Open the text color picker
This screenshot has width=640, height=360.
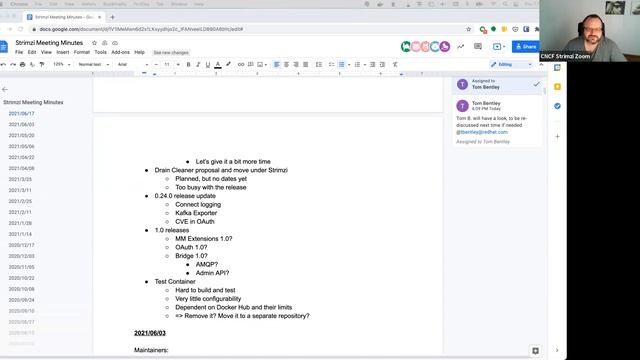click(x=218, y=64)
